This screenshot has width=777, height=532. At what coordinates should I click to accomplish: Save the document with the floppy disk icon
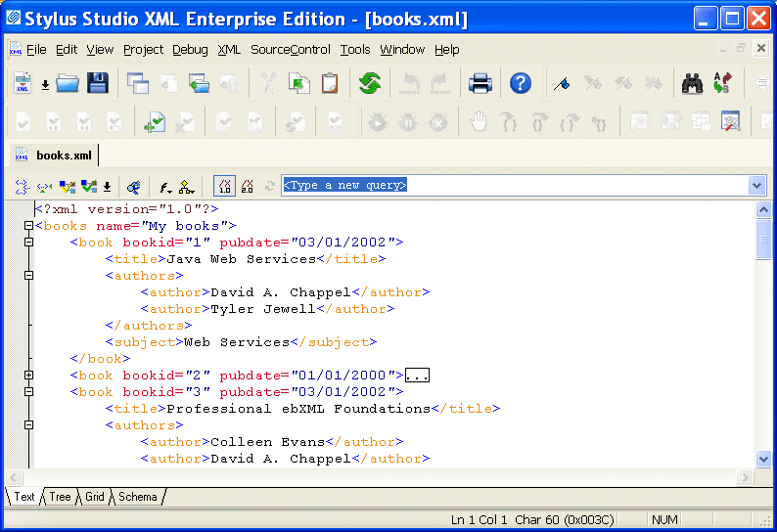pyautogui.click(x=98, y=84)
